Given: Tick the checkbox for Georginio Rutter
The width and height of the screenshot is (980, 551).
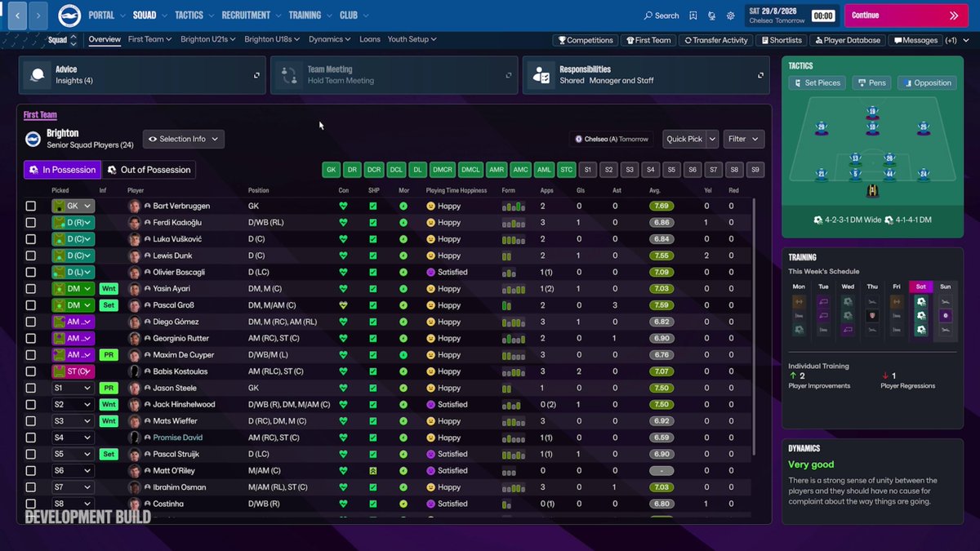Looking at the screenshot, I should click(31, 338).
